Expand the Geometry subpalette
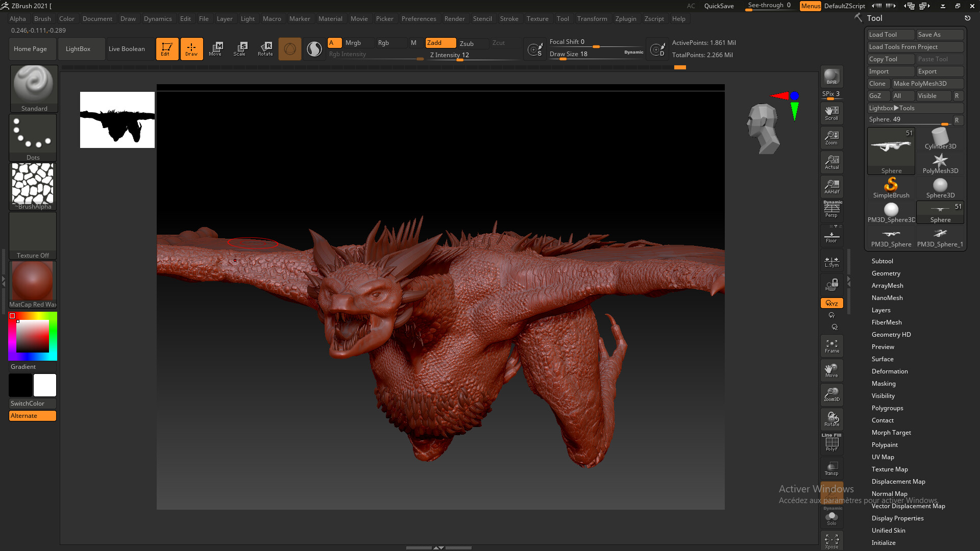980x551 pixels. 886,273
